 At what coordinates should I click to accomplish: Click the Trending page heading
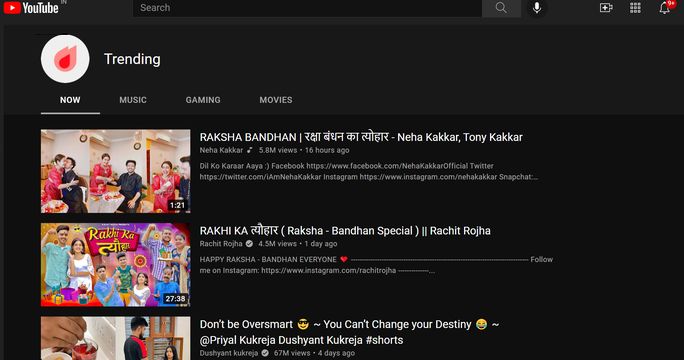(132, 59)
